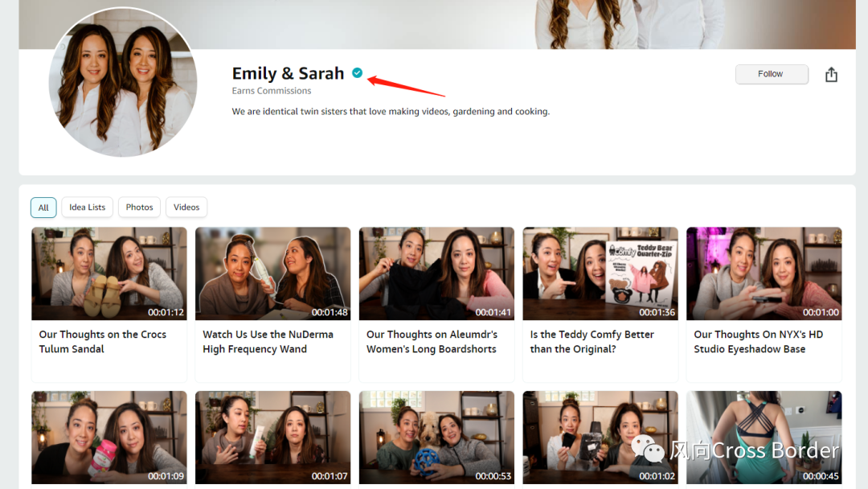868x489 pixels.
Task: Click the verified badge next to Emily & Sarah
Action: coord(358,72)
